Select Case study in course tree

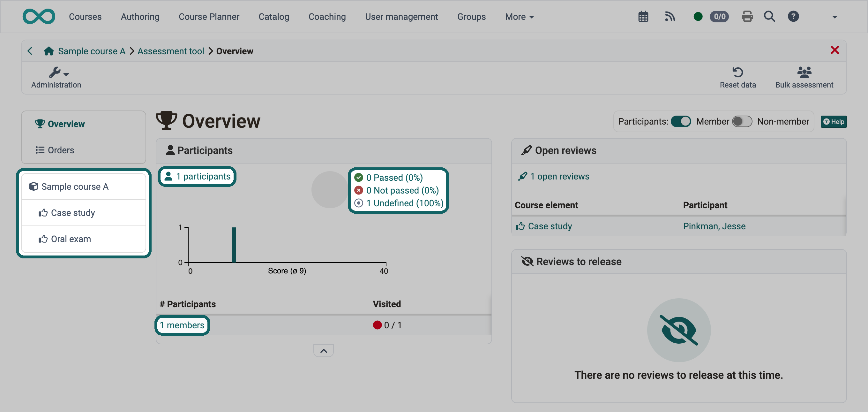tap(84, 213)
